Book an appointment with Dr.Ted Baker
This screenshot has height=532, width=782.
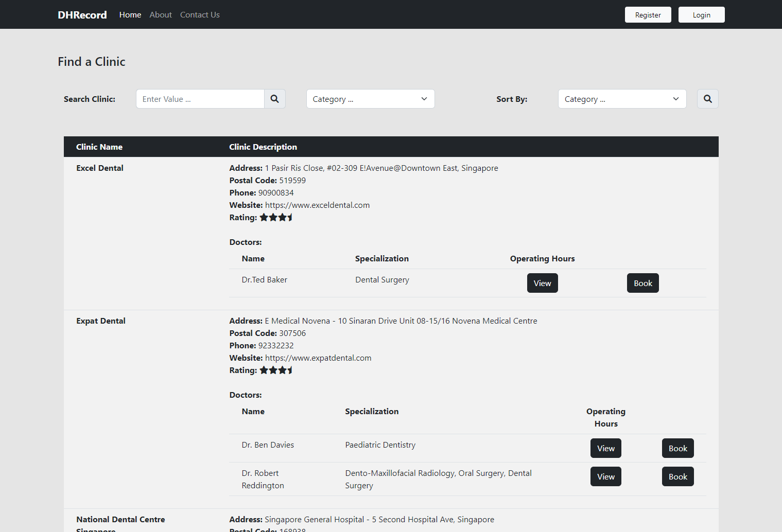[643, 283]
